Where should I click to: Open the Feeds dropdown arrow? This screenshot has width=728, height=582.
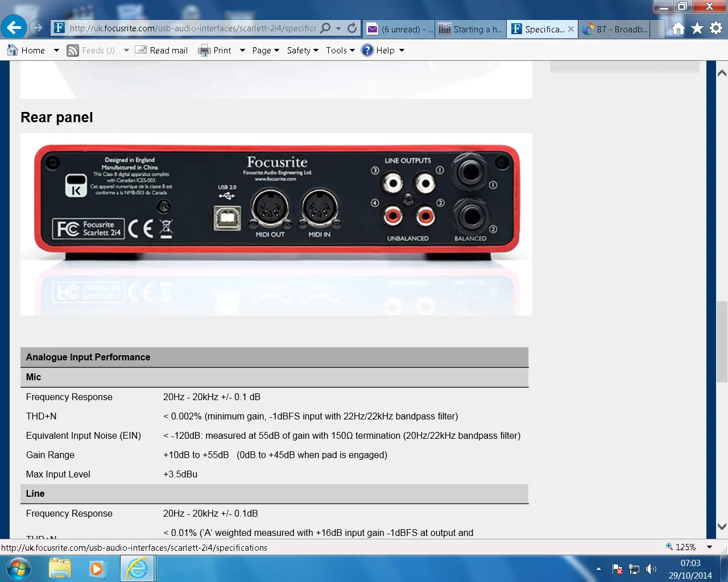[x=126, y=50]
